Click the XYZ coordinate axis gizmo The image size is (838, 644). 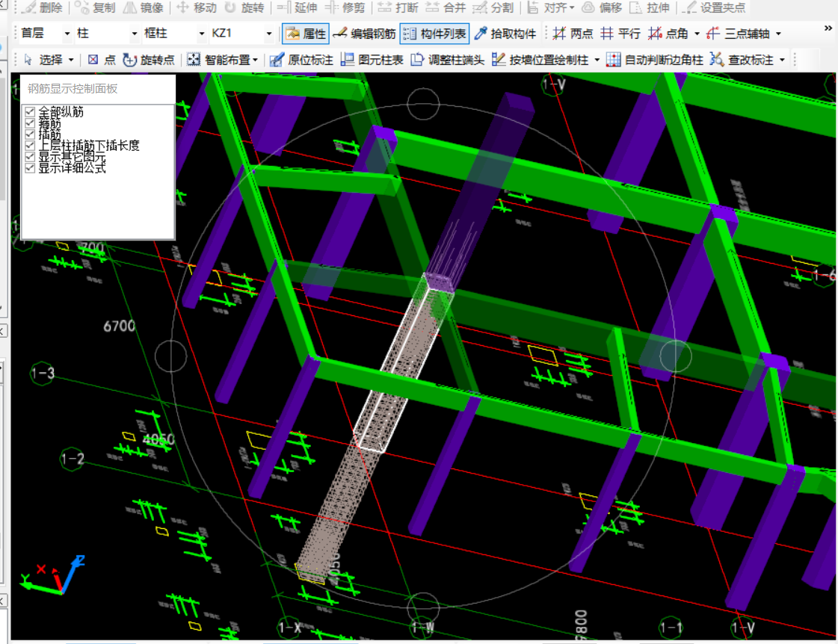point(53,576)
